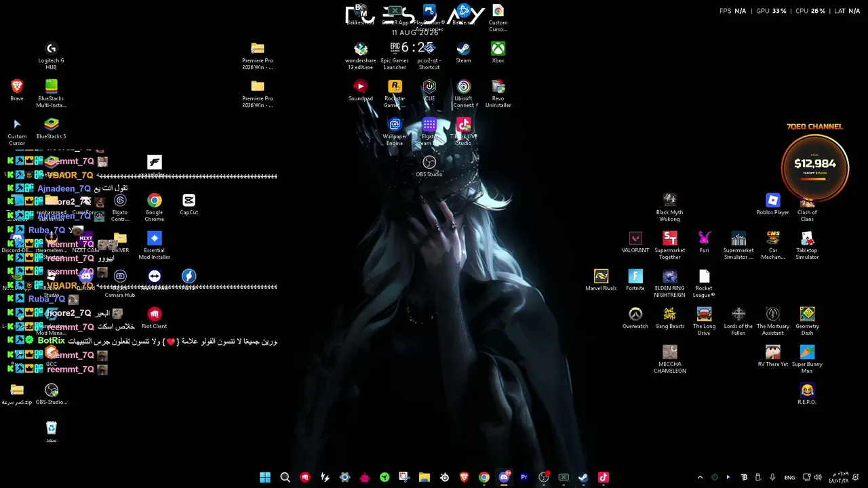Open Essential Mod Installer icon
Screen dimensions: 868x488
pos(154,245)
